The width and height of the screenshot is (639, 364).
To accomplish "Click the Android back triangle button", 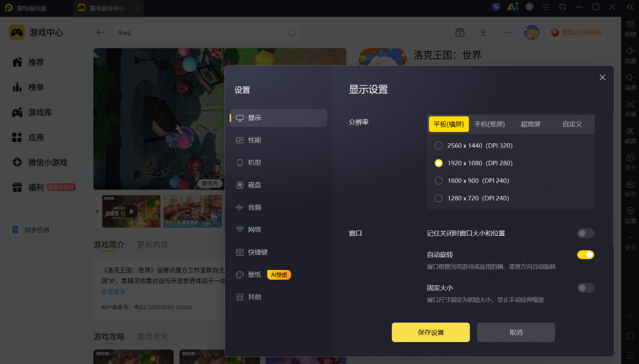I will click(x=630, y=316).
